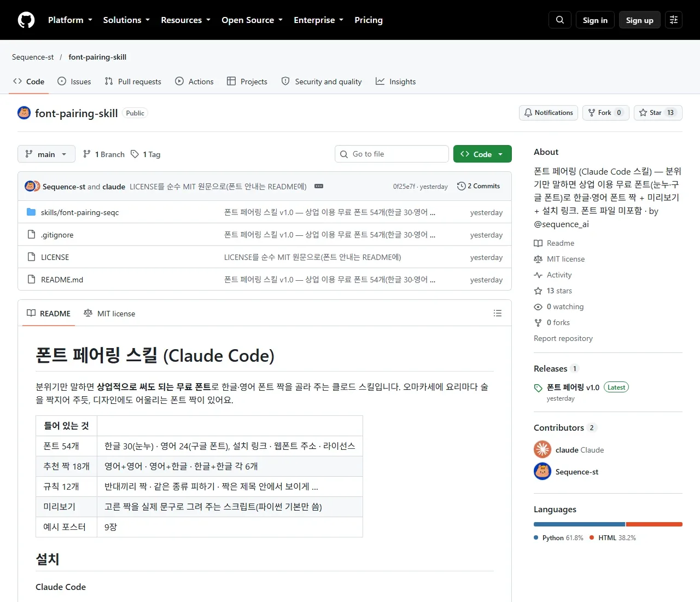View the 2 Commits history

point(479,186)
